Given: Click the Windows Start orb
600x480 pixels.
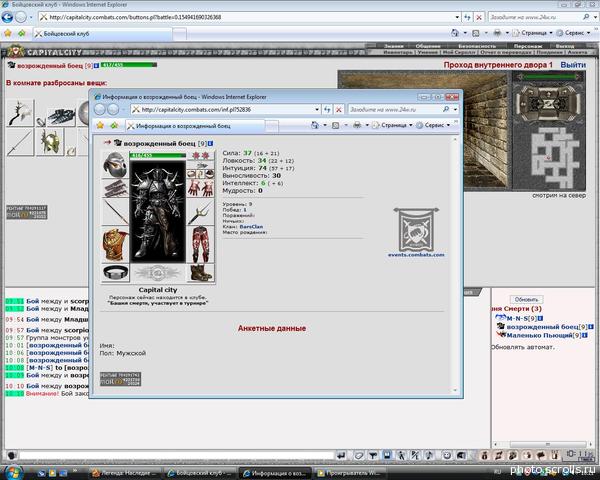Looking at the screenshot, I should (x=13, y=473).
